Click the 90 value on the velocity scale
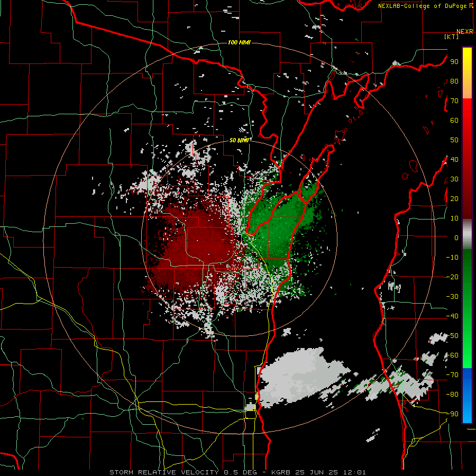 coord(454,62)
